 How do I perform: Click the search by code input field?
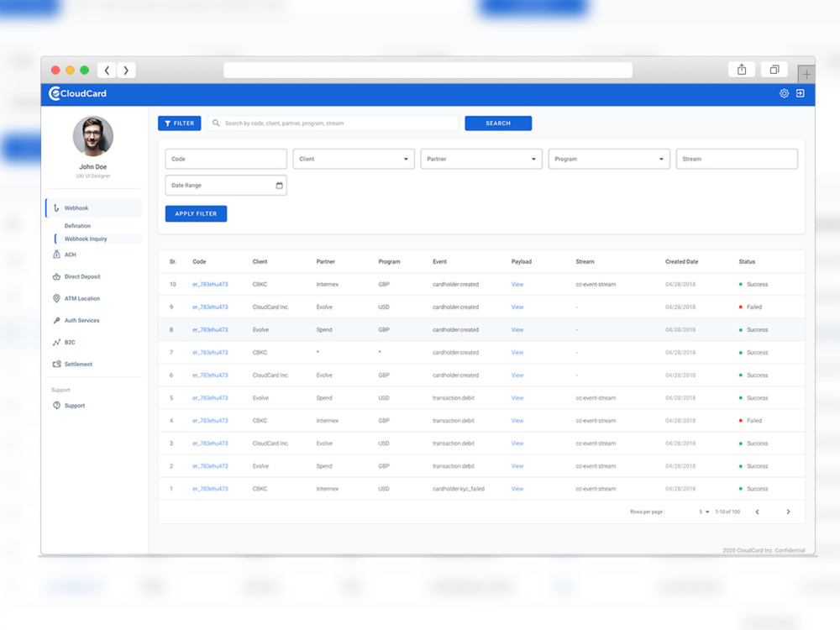pyautogui.click(x=333, y=123)
